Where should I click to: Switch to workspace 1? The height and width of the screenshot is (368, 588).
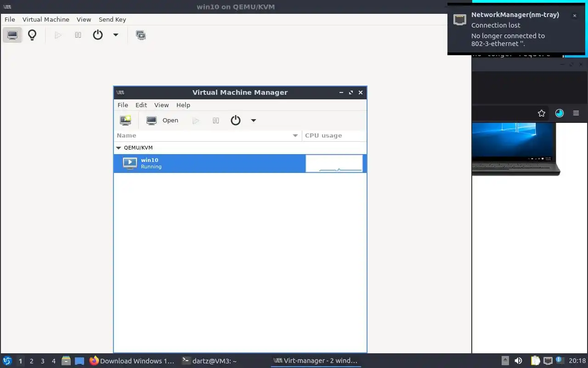pyautogui.click(x=20, y=361)
